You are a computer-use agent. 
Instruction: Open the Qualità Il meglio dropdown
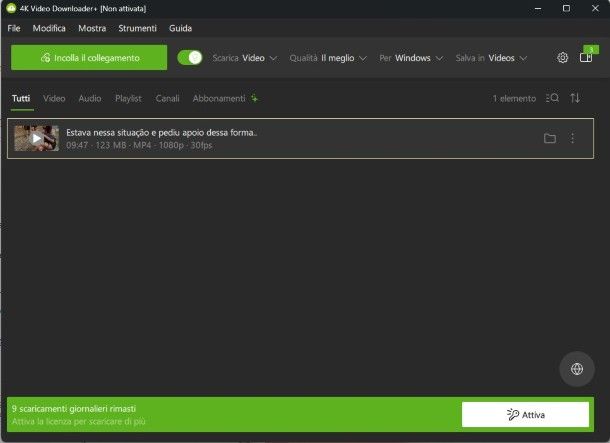tap(328, 58)
